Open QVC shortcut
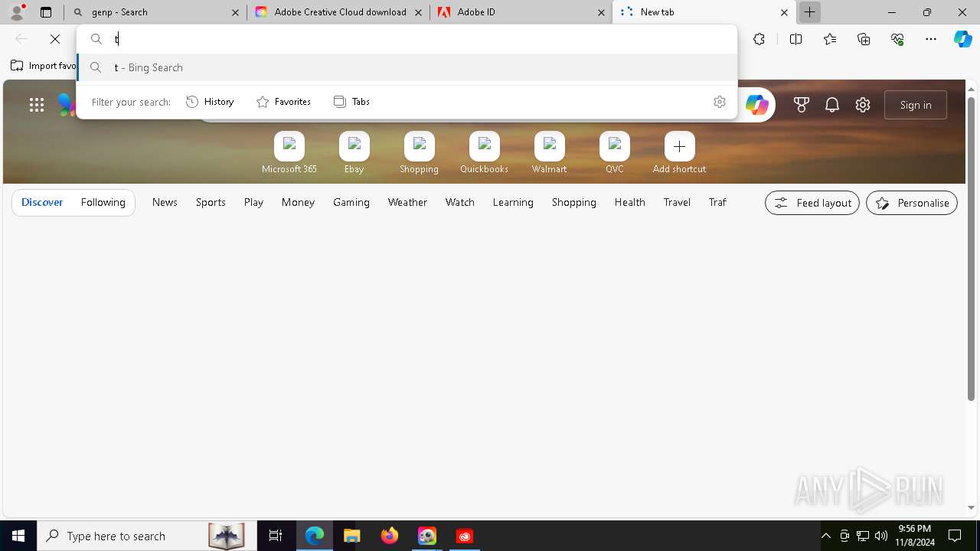 pos(615,153)
